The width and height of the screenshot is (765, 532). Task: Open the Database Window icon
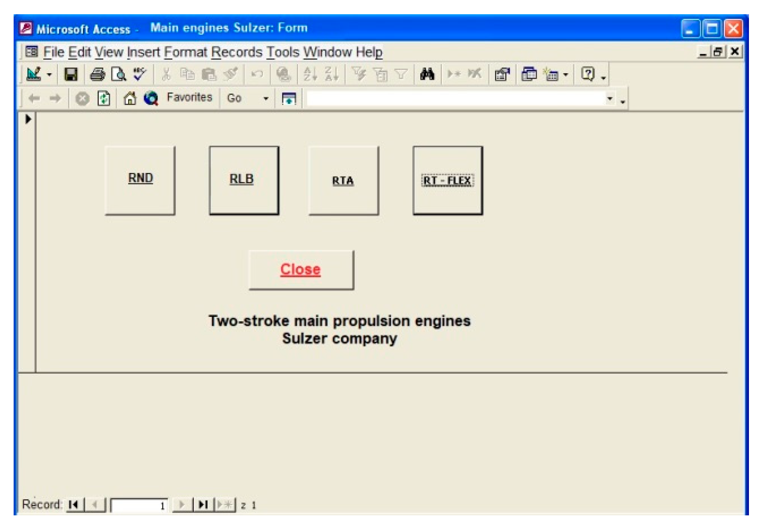(x=529, y=74)
